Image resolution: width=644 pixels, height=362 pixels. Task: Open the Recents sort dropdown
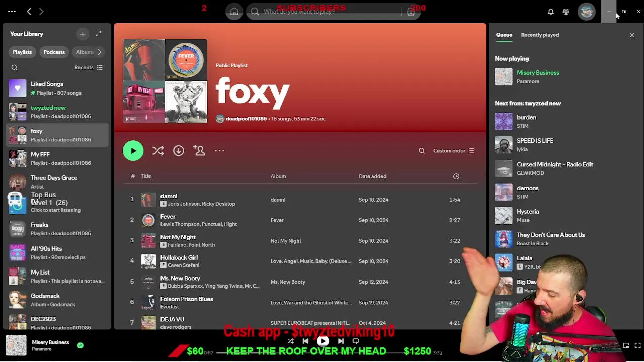tap(89, 67)
